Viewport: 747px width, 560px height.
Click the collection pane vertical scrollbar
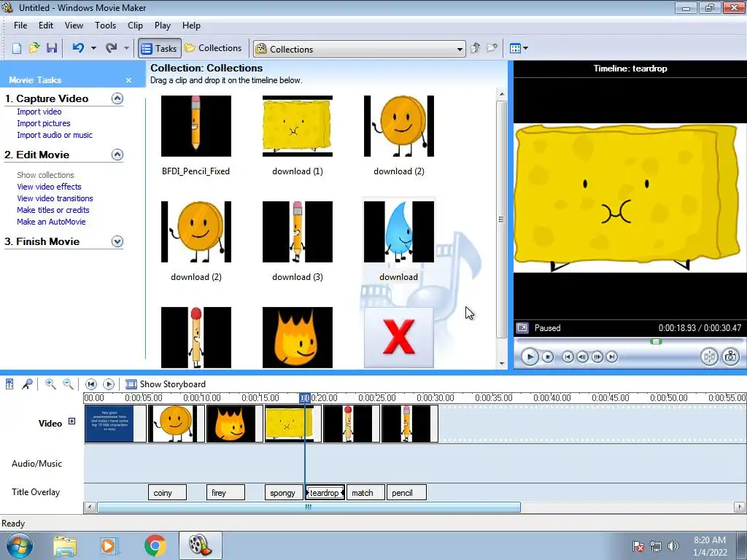point(501,219)
